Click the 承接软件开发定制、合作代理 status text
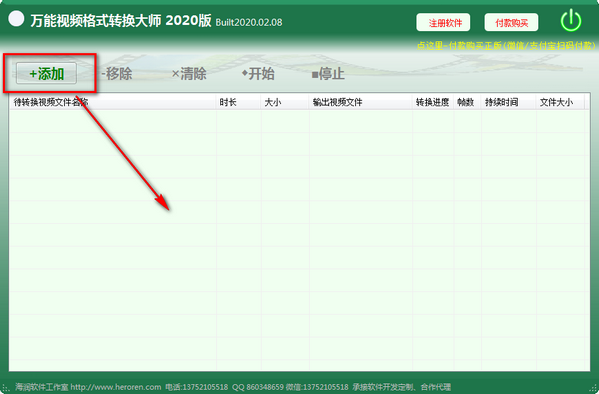Image resolution: width=599 pixels, height=394 pixels. click(401, 387)
